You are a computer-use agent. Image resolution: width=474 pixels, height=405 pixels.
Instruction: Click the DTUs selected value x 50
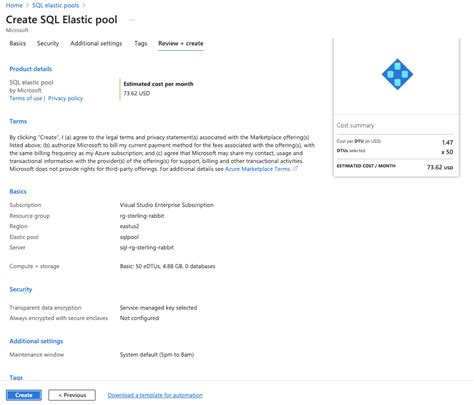[x=447, y=152]
